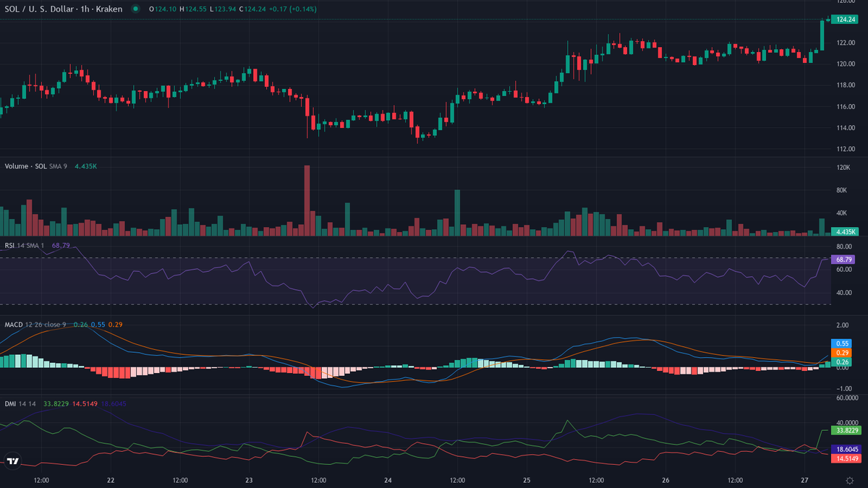
Task: Select the RSI 14 SMA 1 legend title
Action: pos(25,246)
